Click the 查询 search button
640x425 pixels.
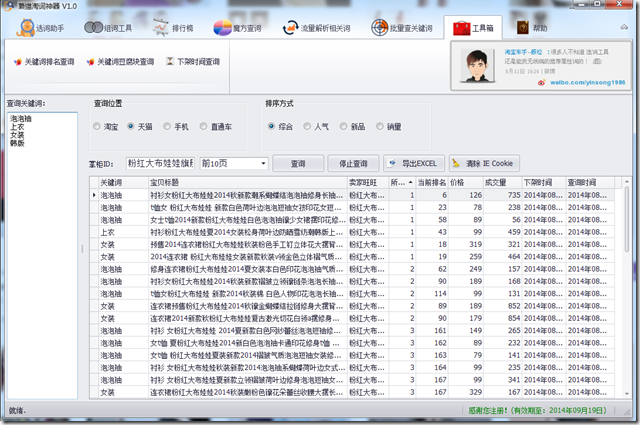(298, 162)
